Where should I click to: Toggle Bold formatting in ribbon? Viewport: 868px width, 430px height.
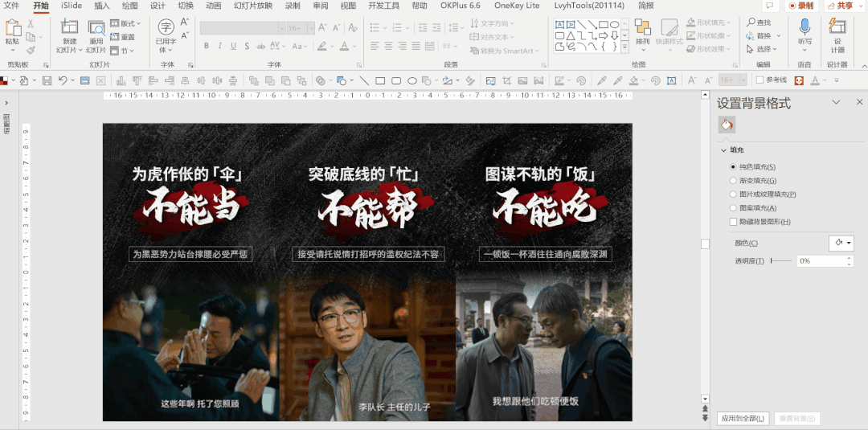coord(207,46)
